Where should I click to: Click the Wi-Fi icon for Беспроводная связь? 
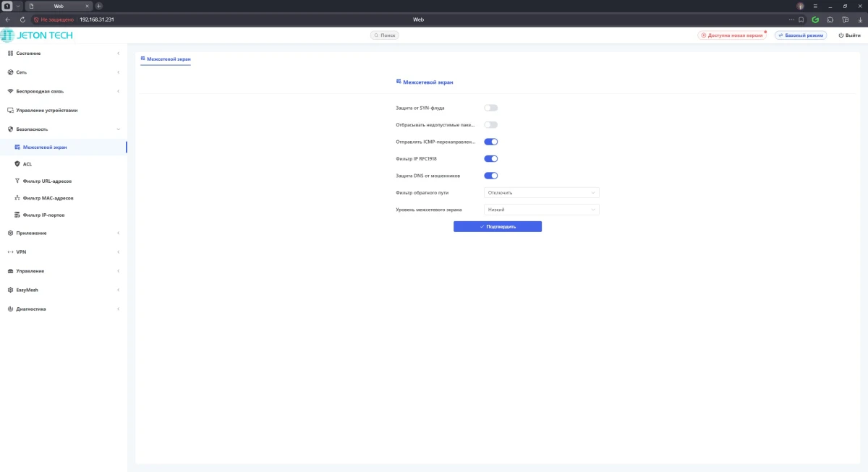click(x=10, y=91)
